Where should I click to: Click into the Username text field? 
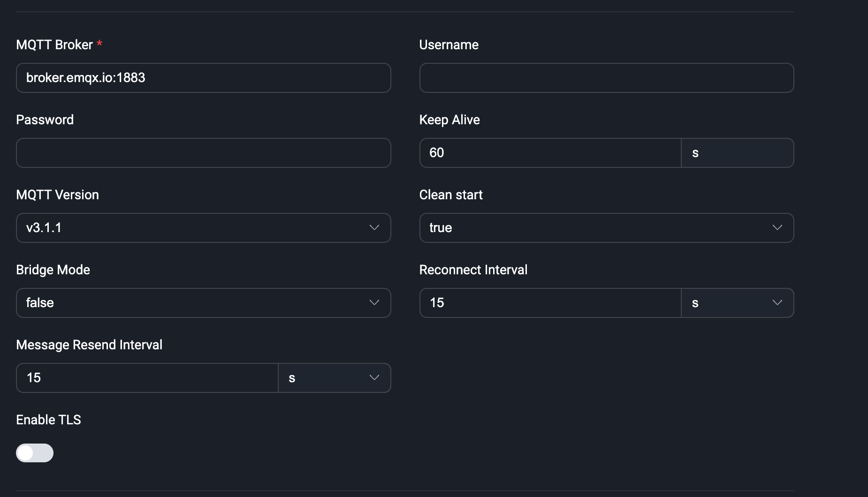coord(606,78)
